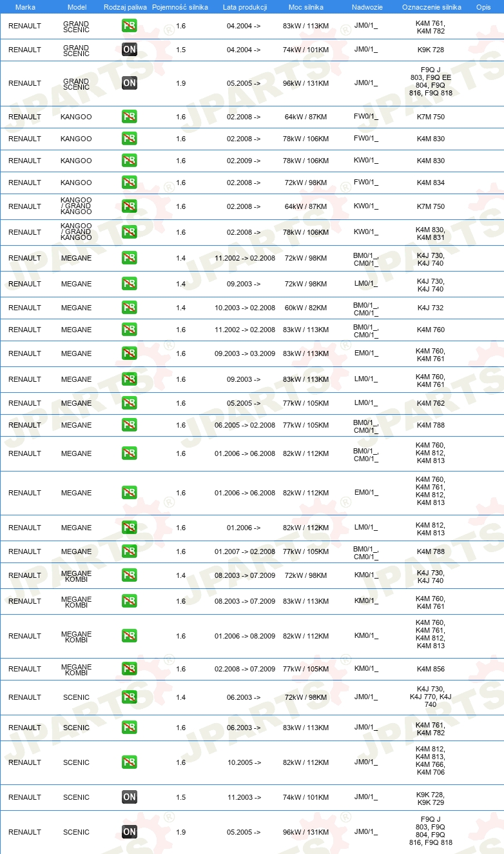Screen dimensions: 504x854
Task: Click the 08.2003 -> 07.2009 cell in Megane Kombi 1.4 row
Action: pos(245,575)
